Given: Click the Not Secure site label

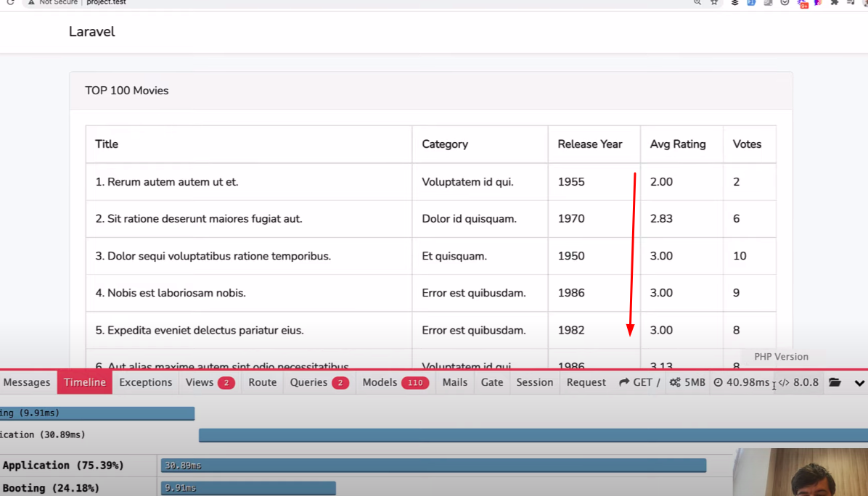Looking at the screenshot, I should point(52,3).
